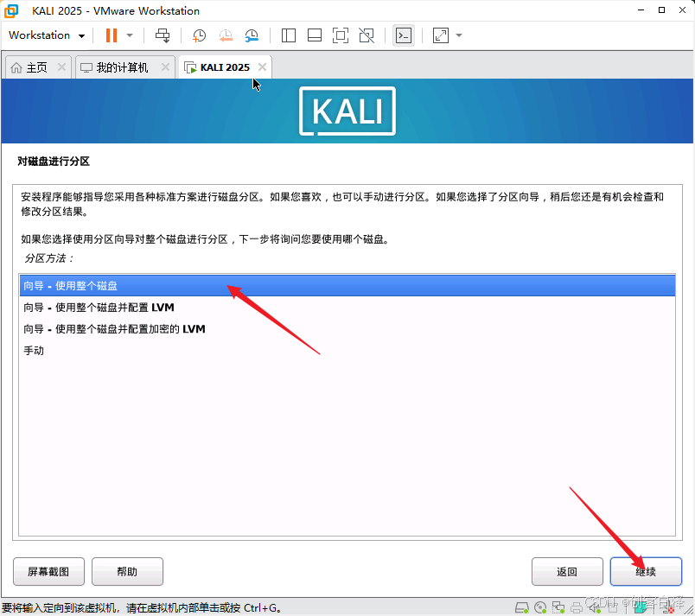The image size is (695, 616).
Task: Click the CD/DVD drive status icon
Action: point(540,607)
